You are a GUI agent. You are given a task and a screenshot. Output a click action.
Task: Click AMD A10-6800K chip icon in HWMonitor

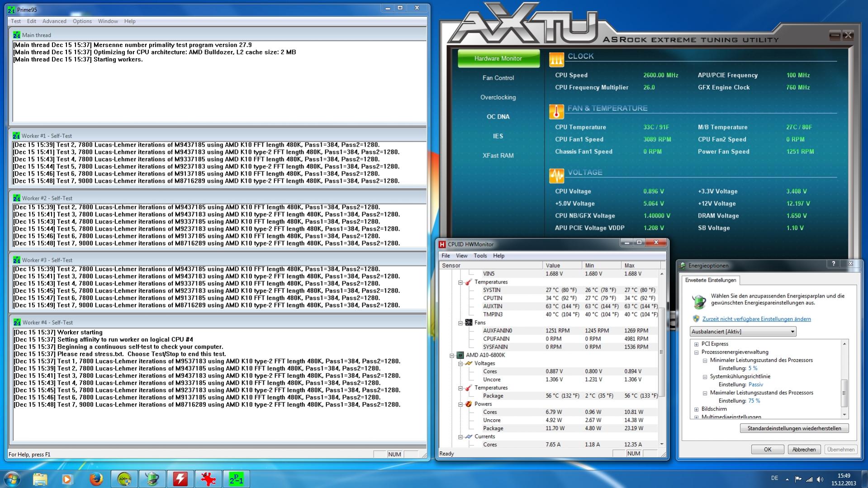click(460, 355)
